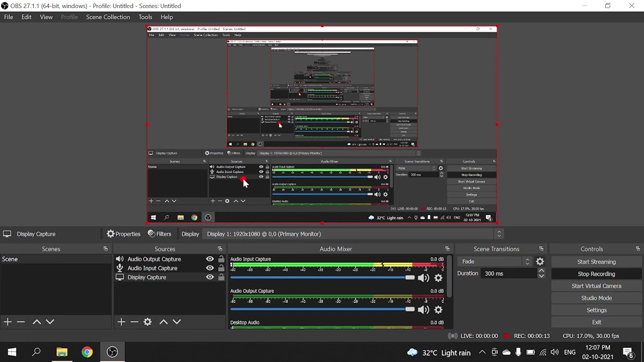Add a new scene with the plus icon
Screen dimensions: 644x362
(x=8, y=322)
